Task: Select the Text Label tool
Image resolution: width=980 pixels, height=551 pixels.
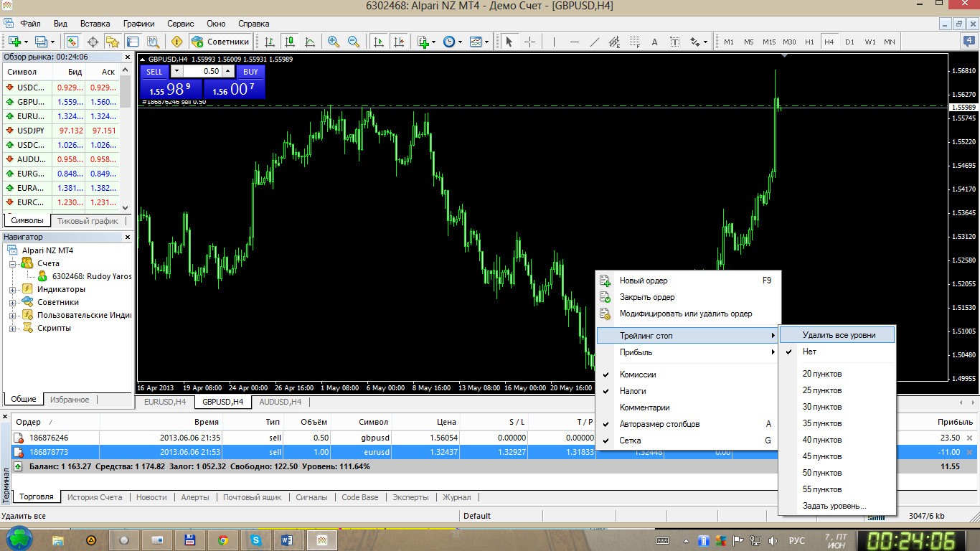Action: click(674, 42)
